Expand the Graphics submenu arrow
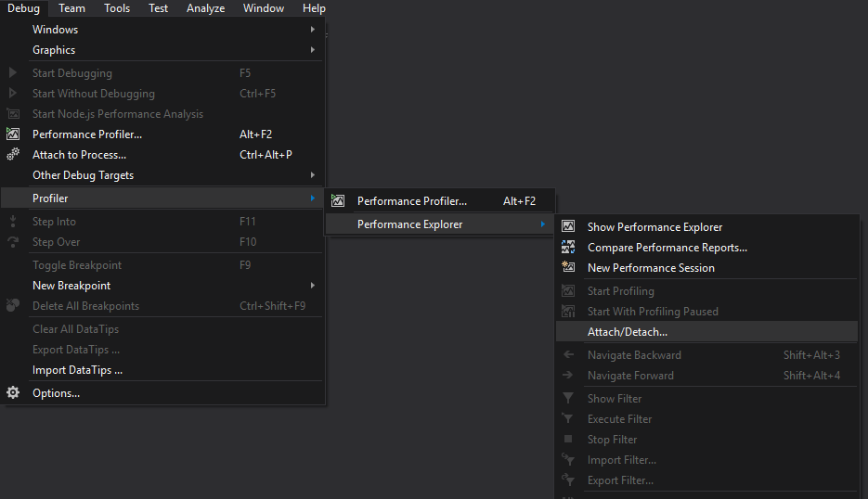 [313, 50]
